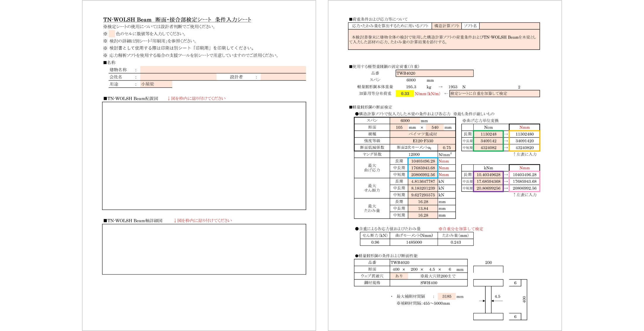The image size is (644, 331).
Task: Click inside the TN-WOLSH Beam軸詳細図 frame
Action: pyautogui.click(x=204, y=249)
